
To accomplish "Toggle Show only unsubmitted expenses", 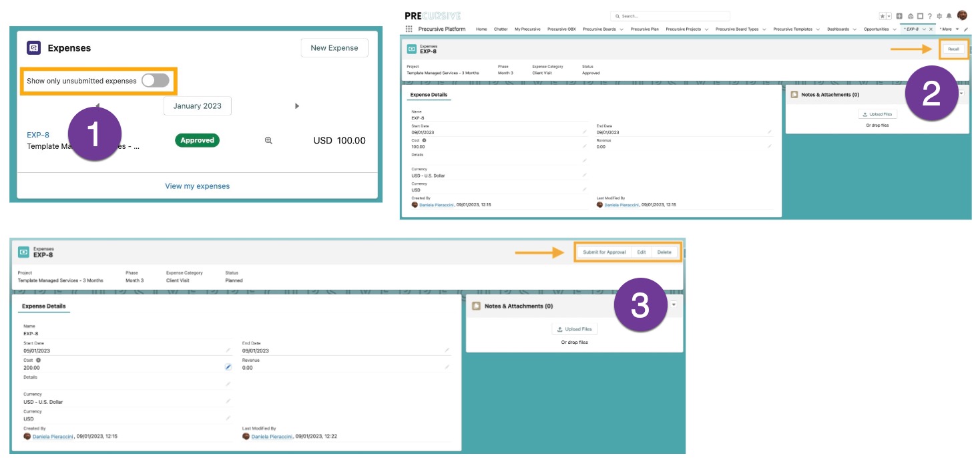I will (154, 79).
